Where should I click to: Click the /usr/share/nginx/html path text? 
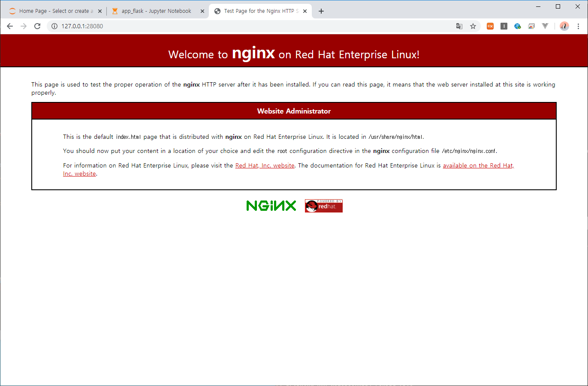(x=395, y=137)
